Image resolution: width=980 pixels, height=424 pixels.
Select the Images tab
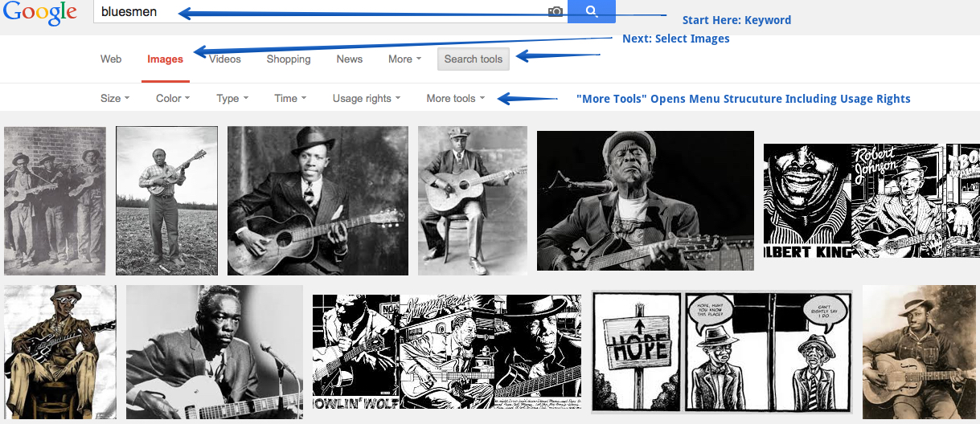pyautogui.click(x=165, y=59)
